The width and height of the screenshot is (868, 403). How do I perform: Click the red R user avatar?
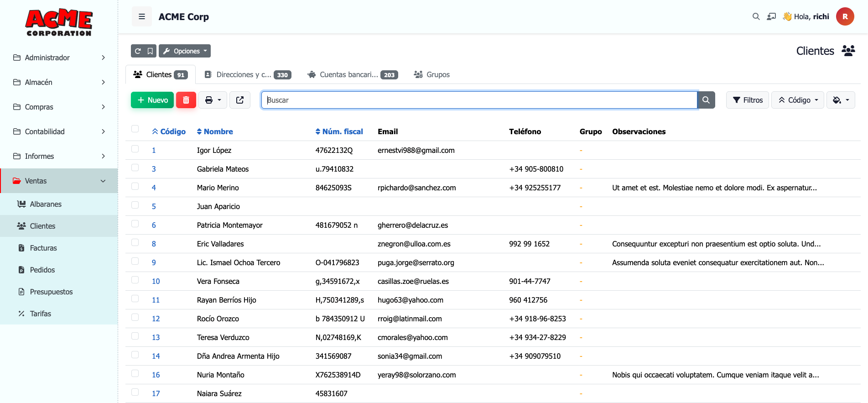pos(845,17)
